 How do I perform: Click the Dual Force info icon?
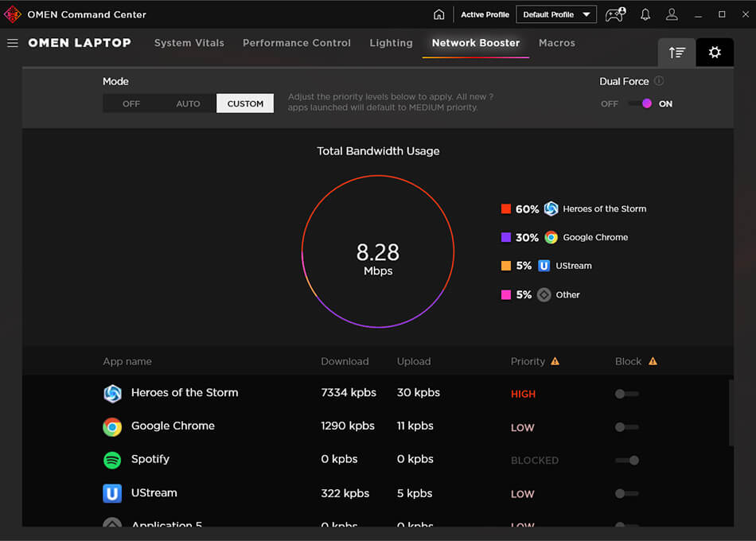(x=659, y=81)
